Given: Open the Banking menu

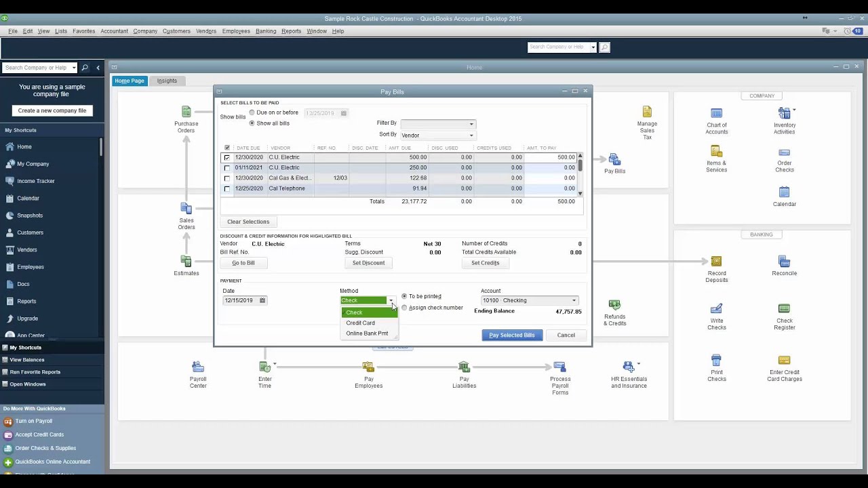Looking at the screenshot, I should pos(266,31).
